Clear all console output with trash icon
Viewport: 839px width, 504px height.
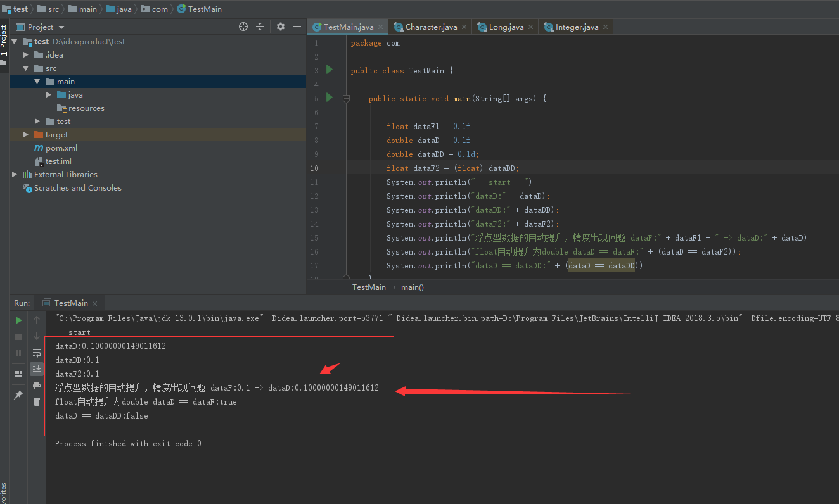(x=37, y=401)
